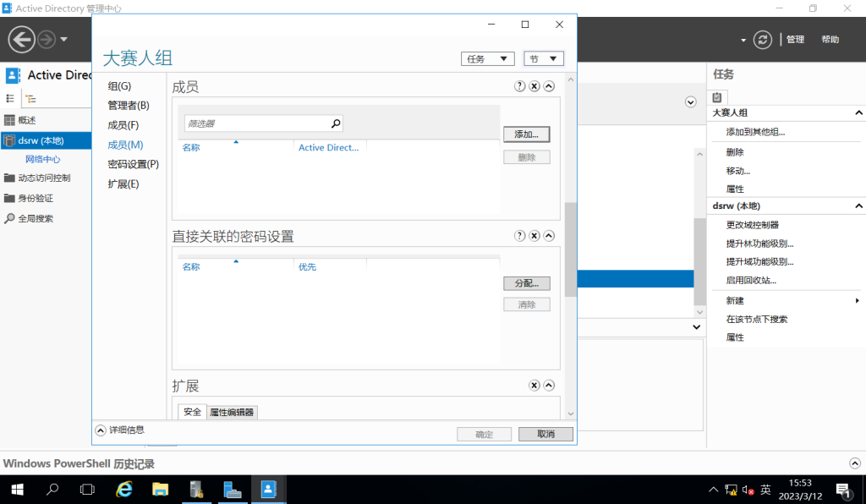This screenshot has height=504, width=866.
Task: Open 网络中心 child node
Action: pos(42,159)
